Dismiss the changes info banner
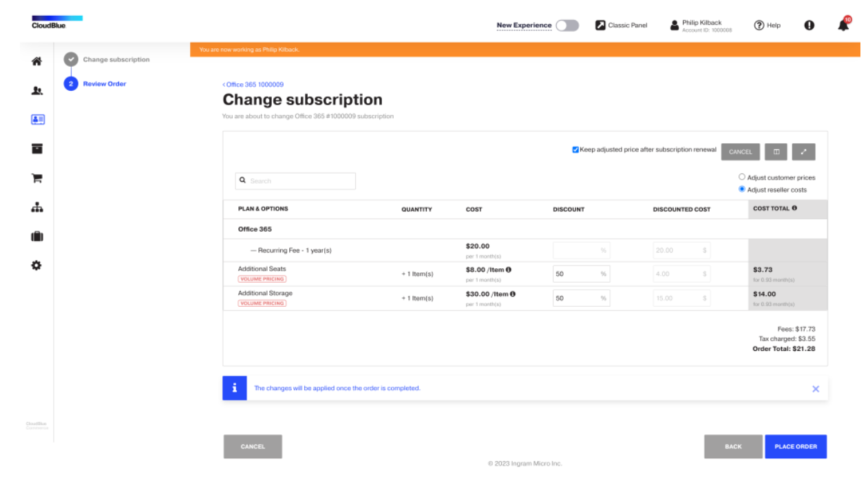 [x=816, y=389]
